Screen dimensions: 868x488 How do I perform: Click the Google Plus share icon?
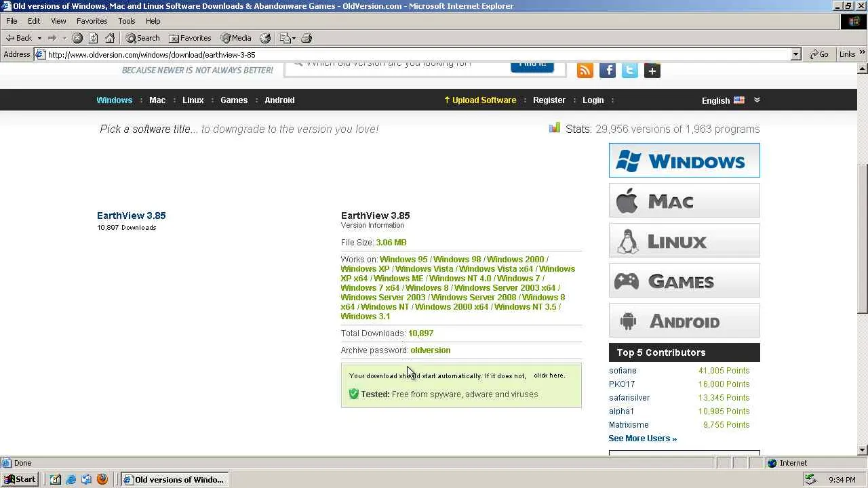coord(652,70)
